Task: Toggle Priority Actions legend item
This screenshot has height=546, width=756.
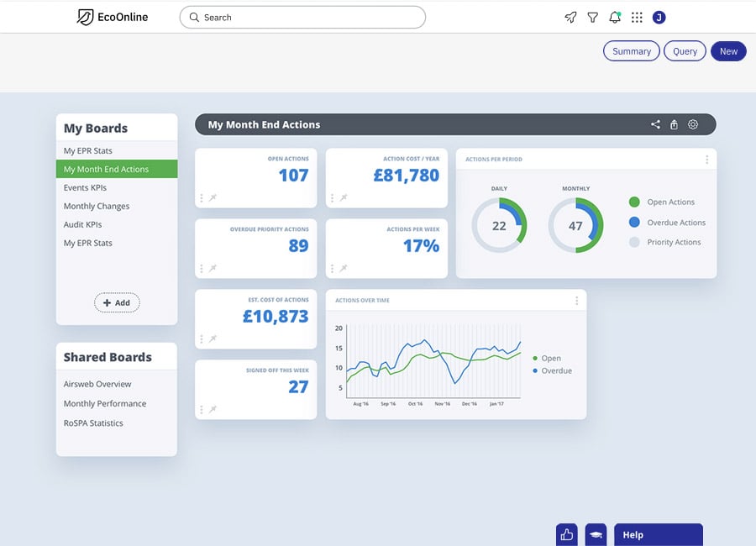Action: (x=665, y=242)
